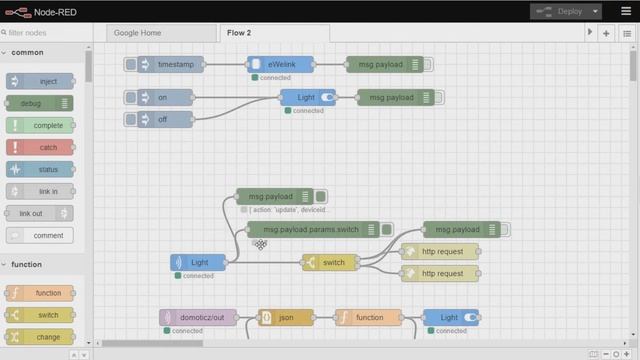The image size is (640, 360).
Task: Toggle the msg.payload debug above params.switch
Action: [320, 197]
